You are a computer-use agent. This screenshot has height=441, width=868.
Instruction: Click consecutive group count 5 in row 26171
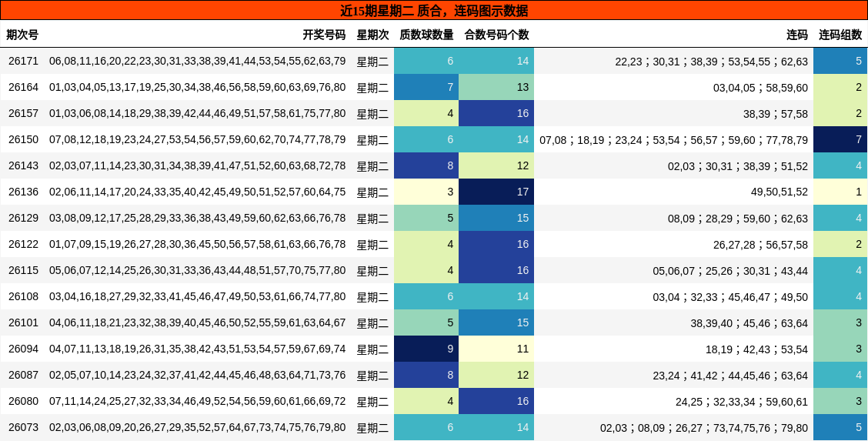(x=840, y=61)
